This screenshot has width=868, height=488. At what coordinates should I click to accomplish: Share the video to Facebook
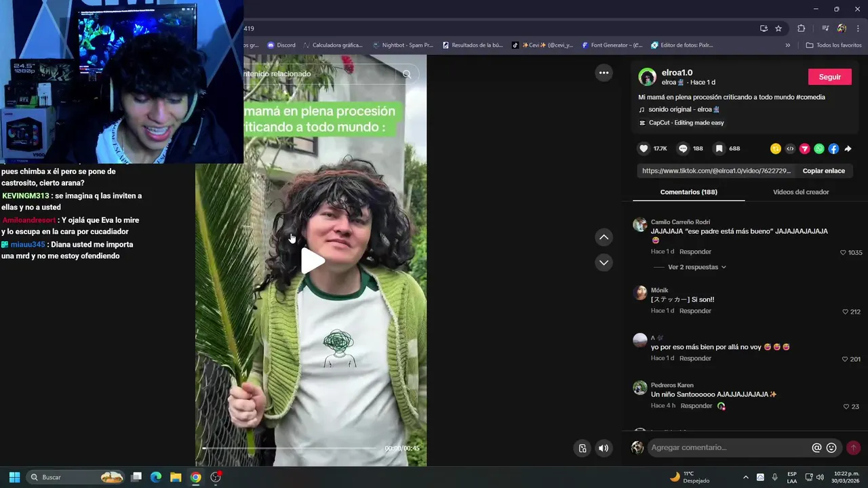[833, 148]
